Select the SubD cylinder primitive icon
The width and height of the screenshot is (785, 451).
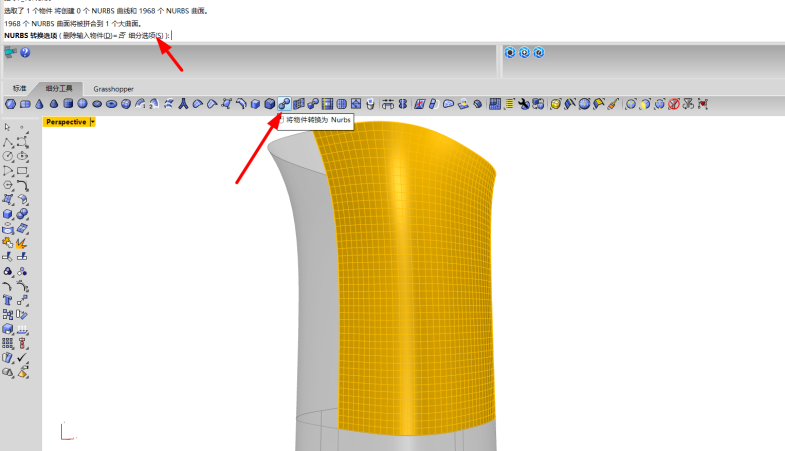pyautogui.click(x=68, y=103)
